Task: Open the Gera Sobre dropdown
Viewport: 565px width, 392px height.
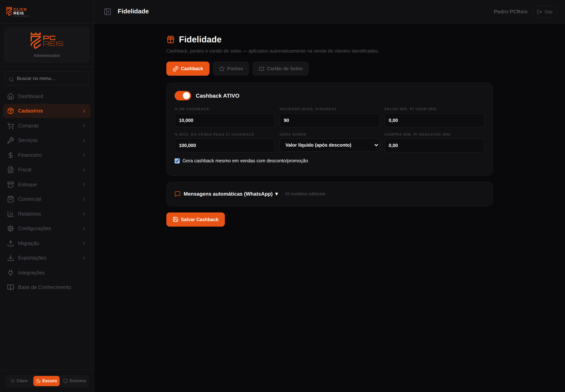Action: [x=329, y=145]
